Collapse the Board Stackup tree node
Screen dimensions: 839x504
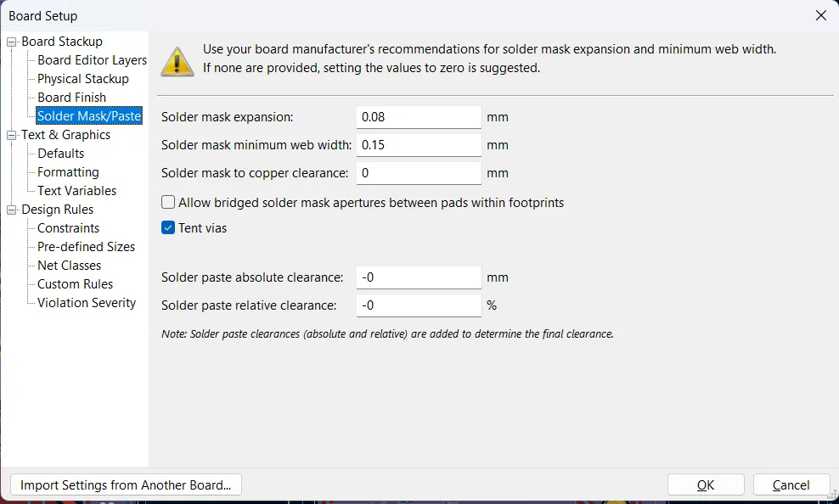pyautogui.click(x=12, y=42)
